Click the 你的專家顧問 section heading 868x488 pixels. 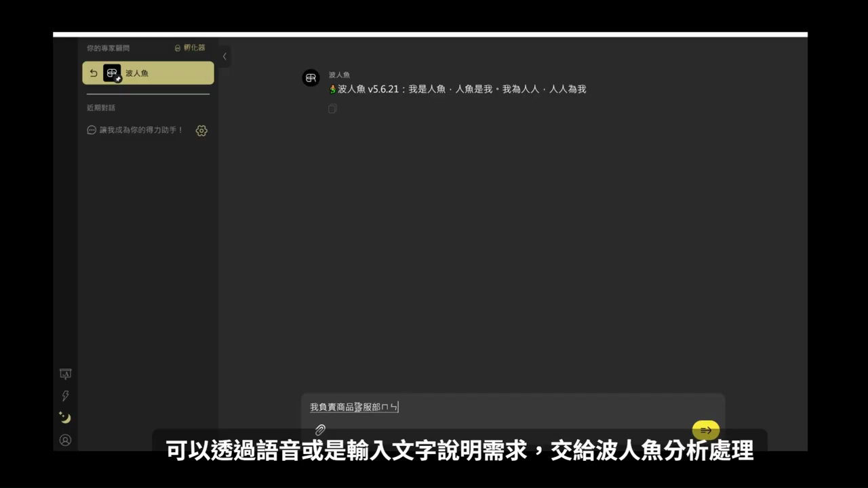point(108,48)
